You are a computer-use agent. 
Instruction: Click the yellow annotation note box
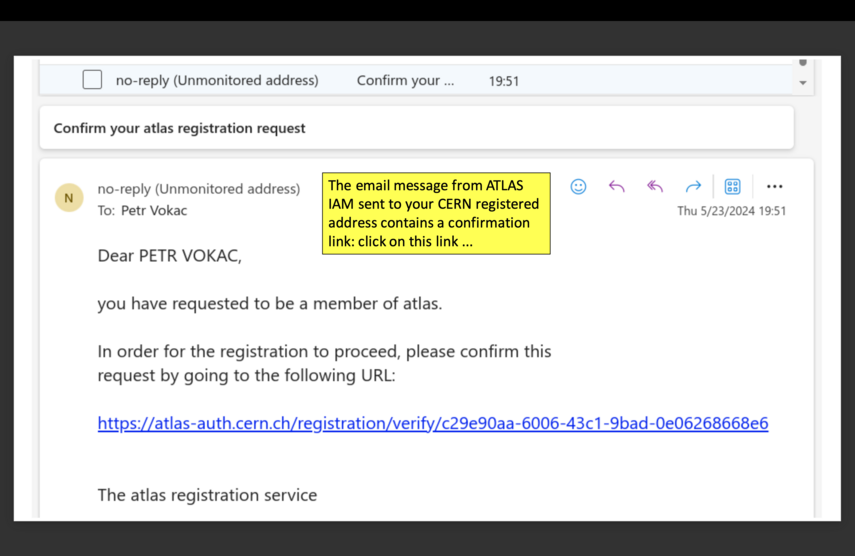click(436, 213)
